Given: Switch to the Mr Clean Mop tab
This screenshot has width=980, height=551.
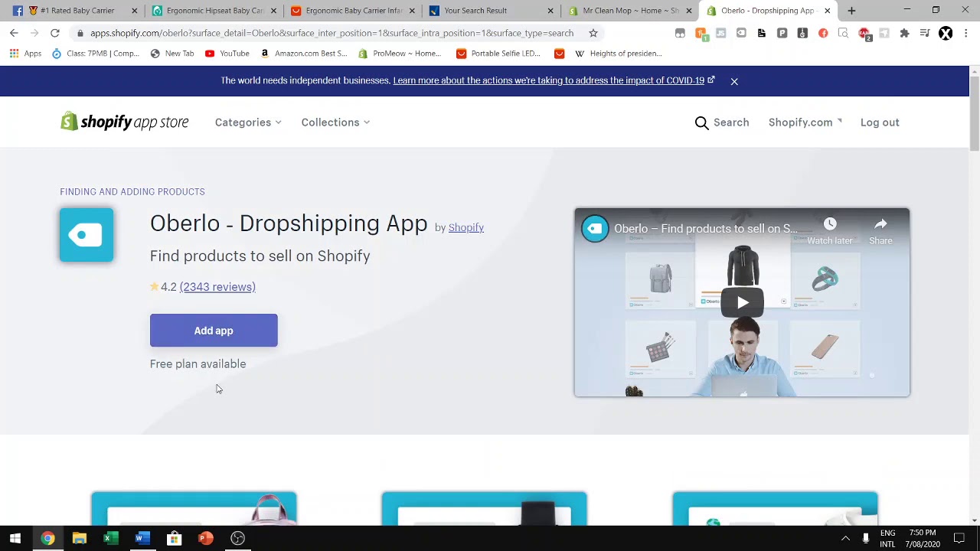Looking at the screenshot, I should (628, 11).
